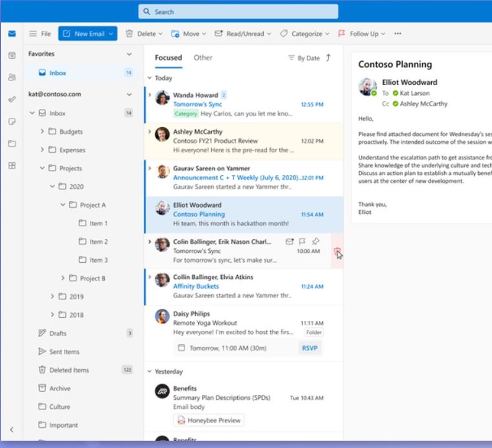The image size is (492, 448).
Task: Delete Colin Ballinger message with red trash icon
Action: point(337,251)
